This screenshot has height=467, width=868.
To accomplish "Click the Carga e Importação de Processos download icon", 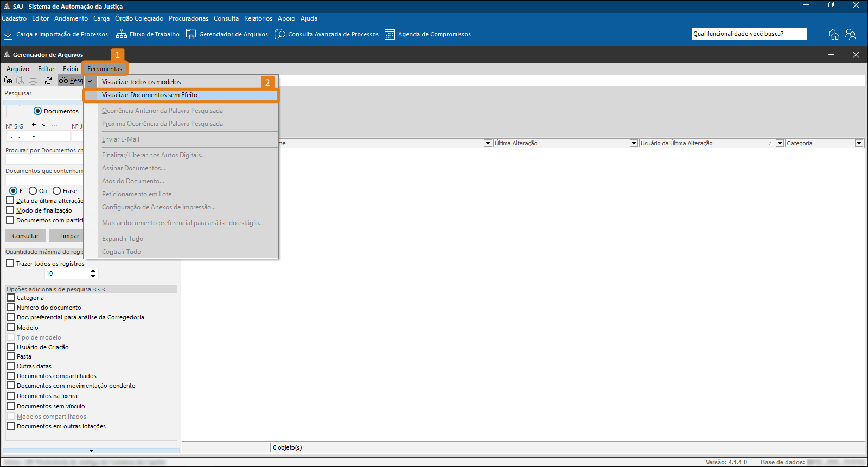I will (8, 34).
